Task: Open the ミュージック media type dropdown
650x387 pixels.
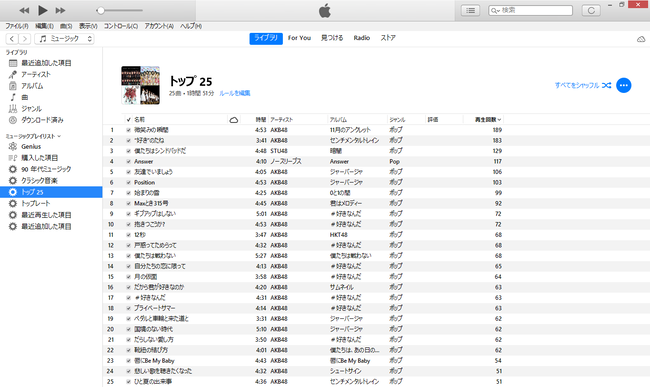Action: [x=65, y=39]
